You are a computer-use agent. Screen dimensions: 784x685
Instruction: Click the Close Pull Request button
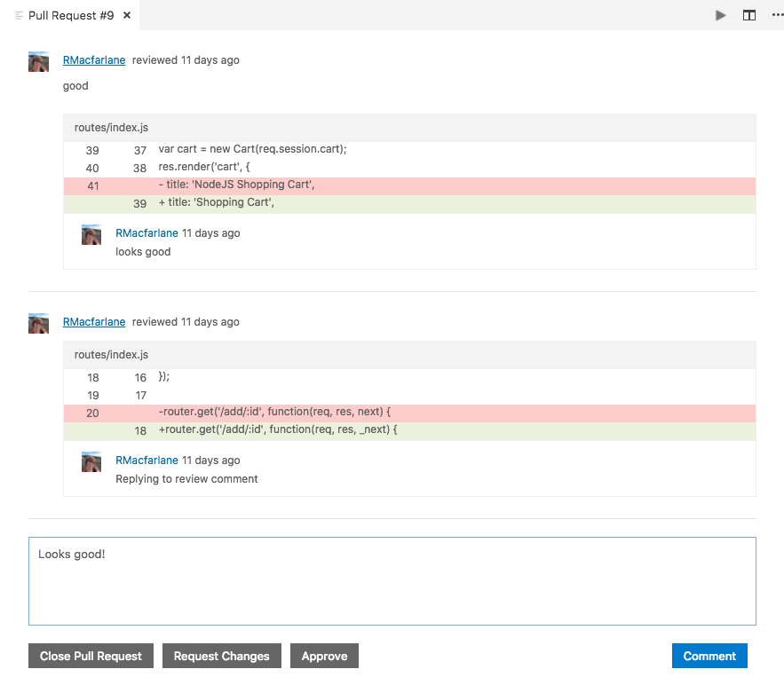tap(91, 656)
